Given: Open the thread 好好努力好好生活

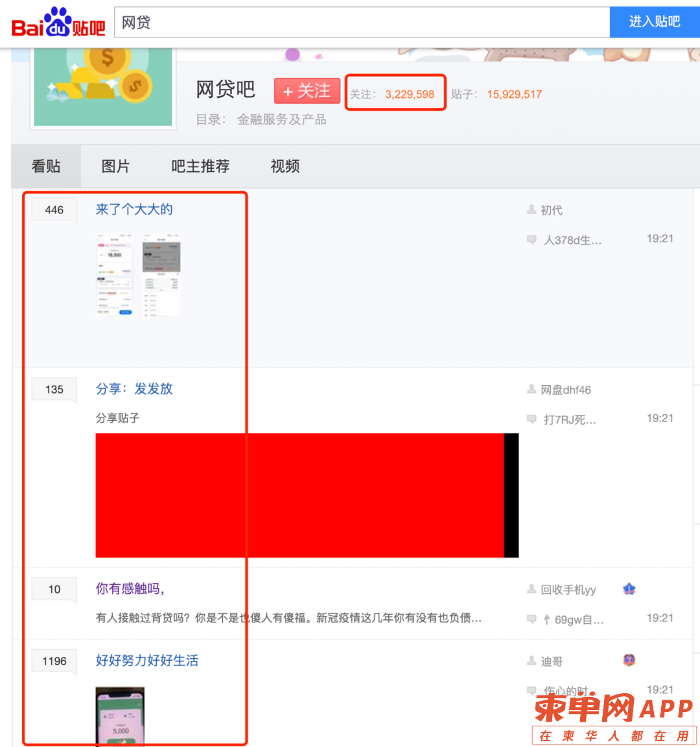Looking at the screenshot, I should click(x=147, y=660).
